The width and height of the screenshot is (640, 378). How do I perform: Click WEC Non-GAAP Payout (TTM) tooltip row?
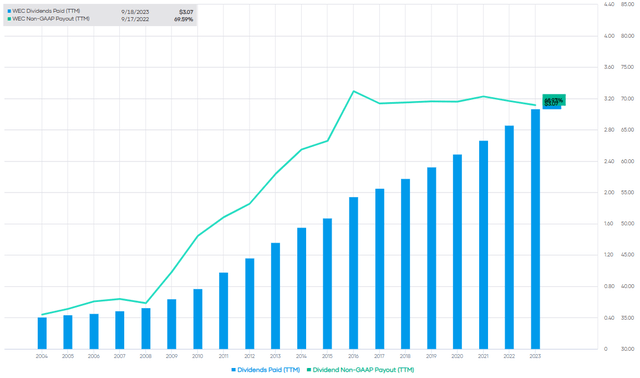(x=100, y=19)
